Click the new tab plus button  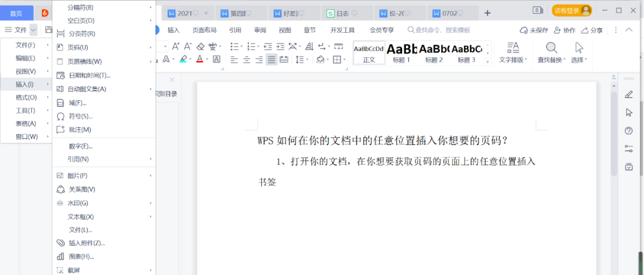coord(488,13)
